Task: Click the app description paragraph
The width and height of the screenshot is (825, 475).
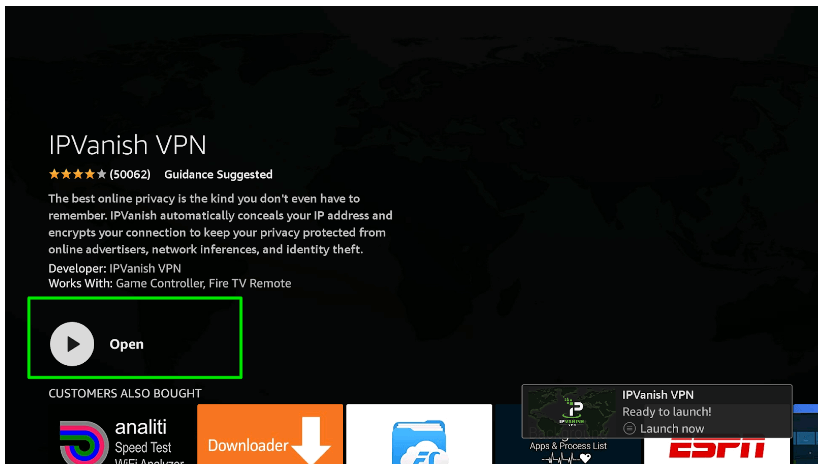Action: pos(220,224)
